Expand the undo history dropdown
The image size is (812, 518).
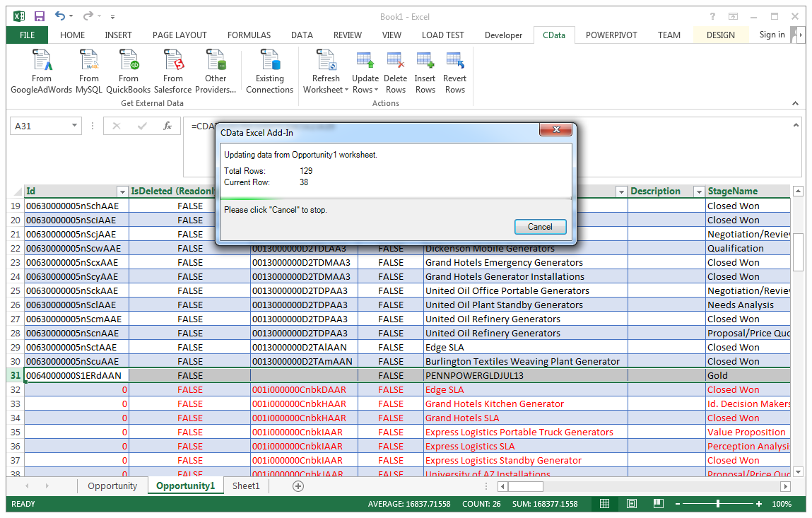[71, 16]
